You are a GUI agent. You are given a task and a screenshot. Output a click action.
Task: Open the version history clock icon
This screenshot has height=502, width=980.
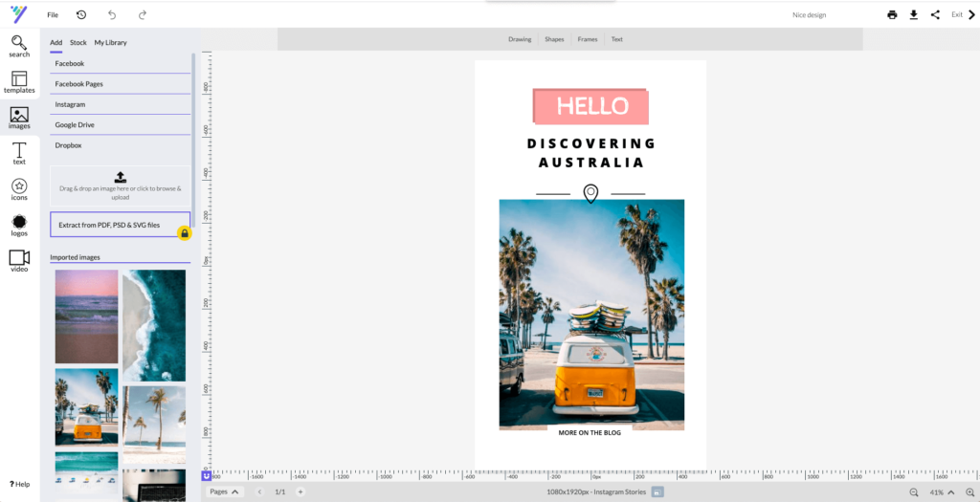(x=81, y=15)
